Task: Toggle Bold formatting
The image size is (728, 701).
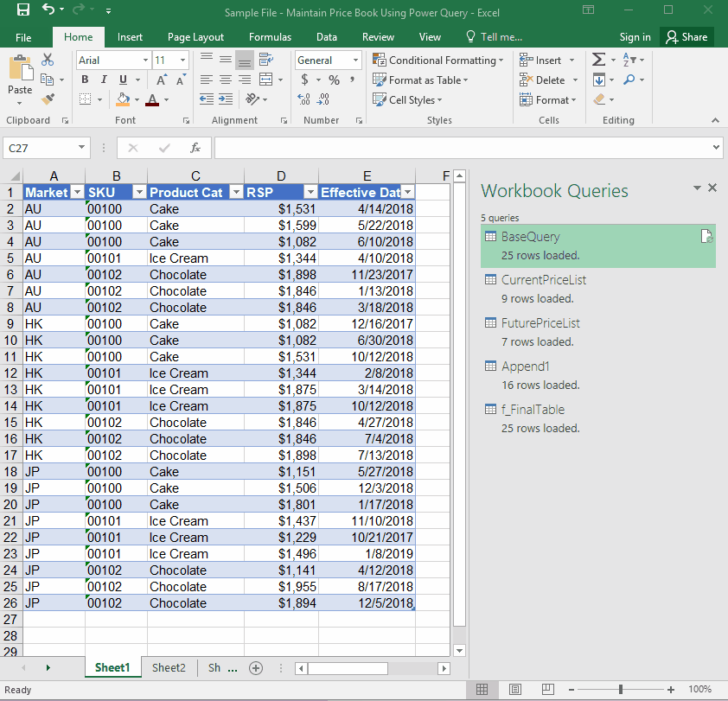Action: [x=85, y=80]
